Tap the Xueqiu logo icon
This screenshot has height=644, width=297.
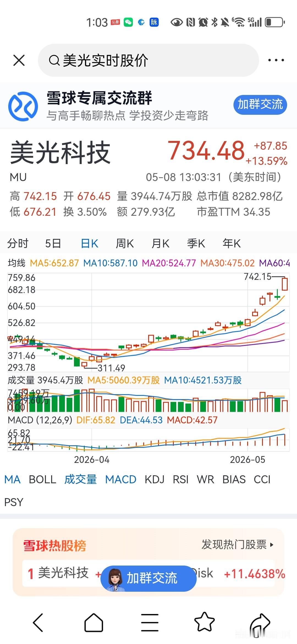click(x=23, y=106)
